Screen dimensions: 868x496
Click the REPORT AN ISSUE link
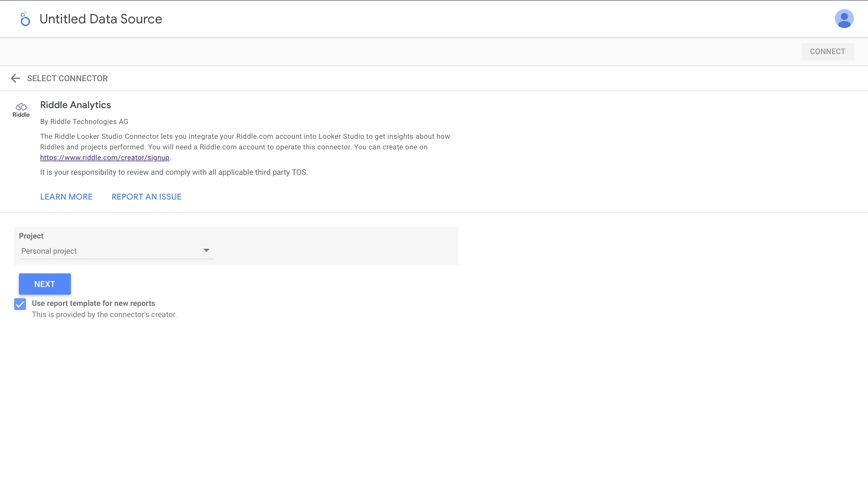146,197
